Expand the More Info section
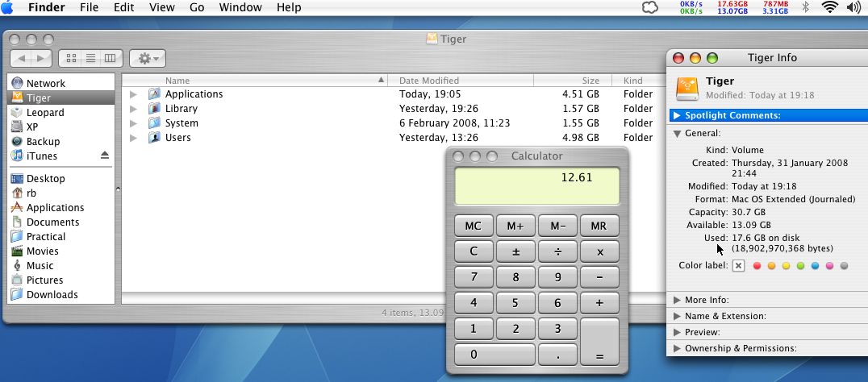This screenshot has width=868, height=382. pyautogui.click(x=677, y=300)
